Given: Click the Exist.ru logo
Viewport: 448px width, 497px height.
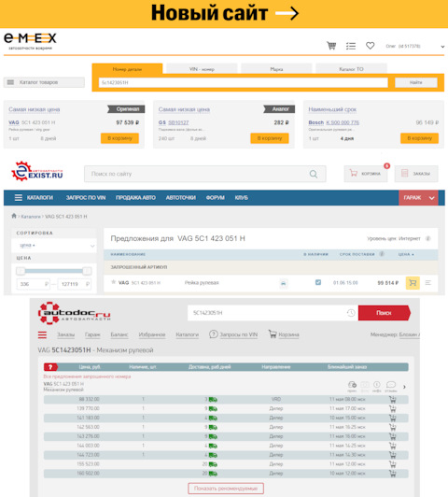Looking at the screenshot, I should 37,172.
